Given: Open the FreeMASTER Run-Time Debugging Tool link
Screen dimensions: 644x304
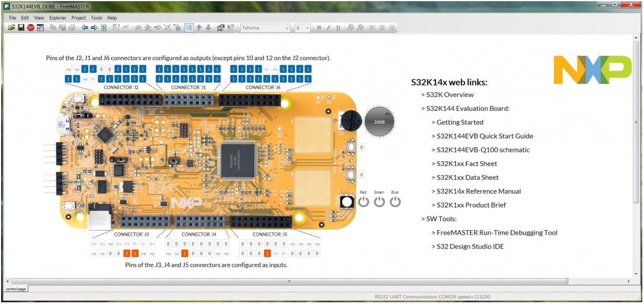Looking at the screenshot, I should 497,233.
